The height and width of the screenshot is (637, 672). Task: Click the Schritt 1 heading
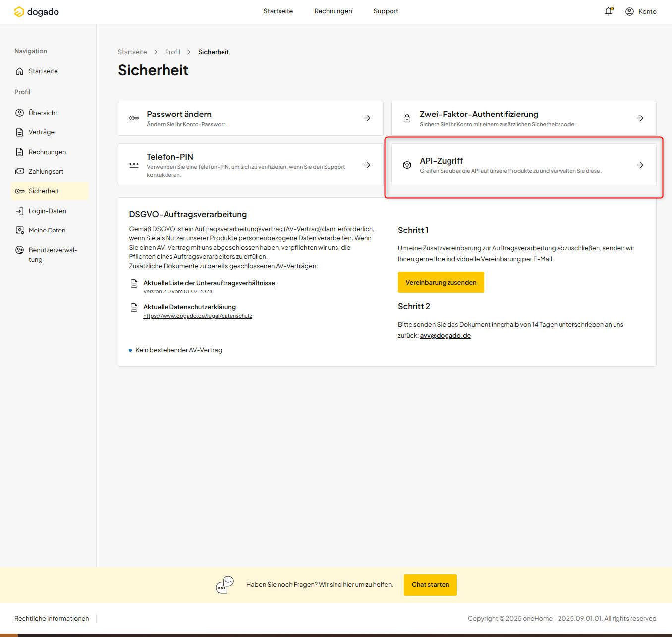[413, 231]
